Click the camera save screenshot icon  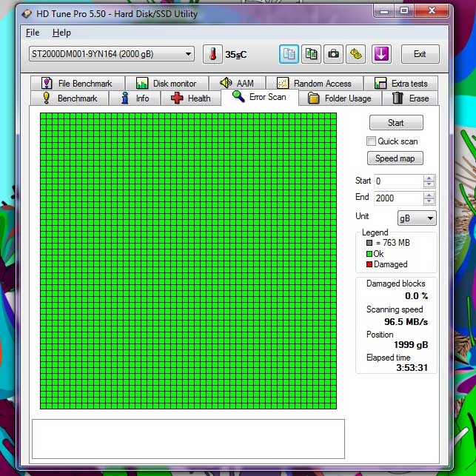coord(333,54)
